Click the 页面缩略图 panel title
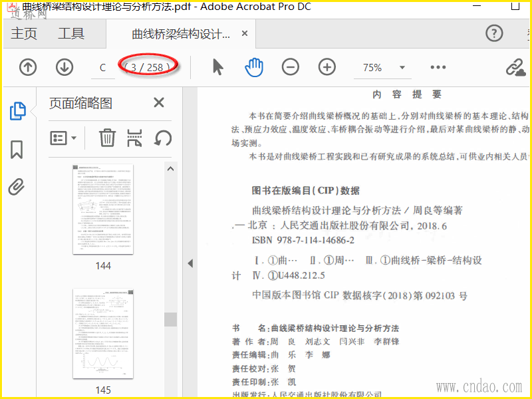532x399 pixels. 80,103
